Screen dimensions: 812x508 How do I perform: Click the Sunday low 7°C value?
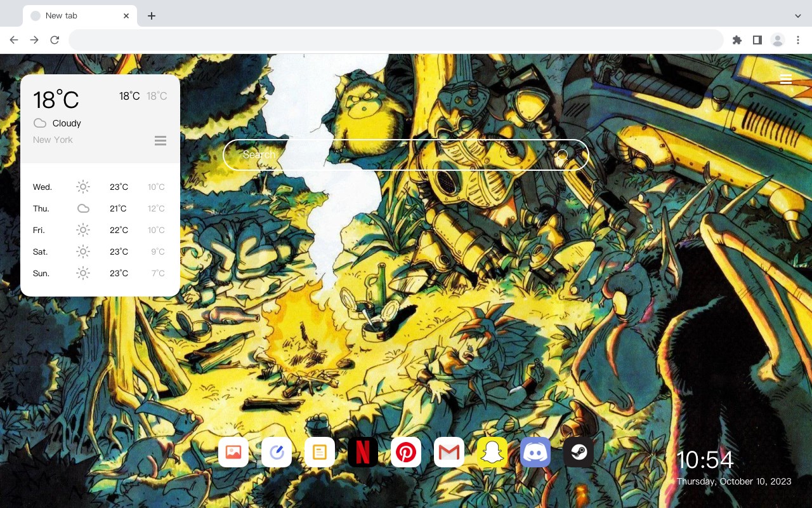pos(158,273)
